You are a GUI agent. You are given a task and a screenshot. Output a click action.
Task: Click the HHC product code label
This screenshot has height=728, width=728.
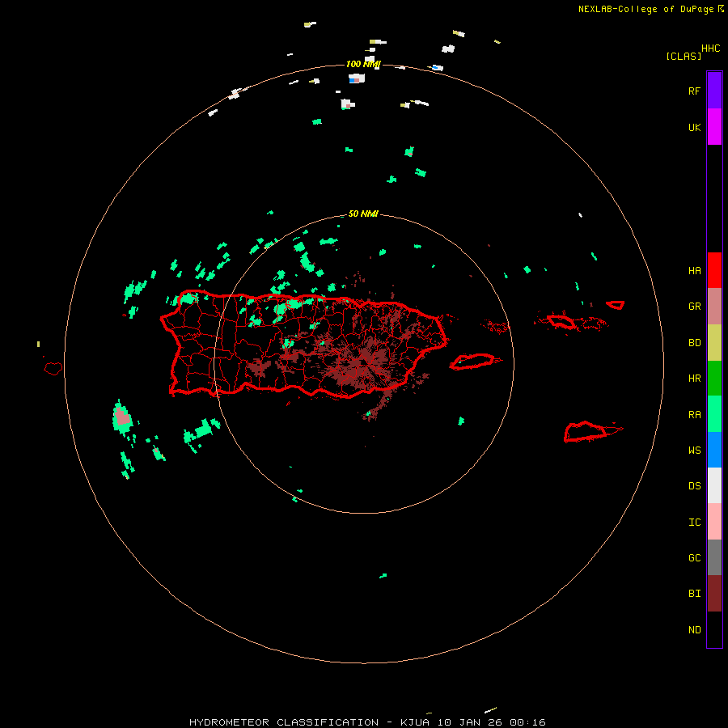710,48
